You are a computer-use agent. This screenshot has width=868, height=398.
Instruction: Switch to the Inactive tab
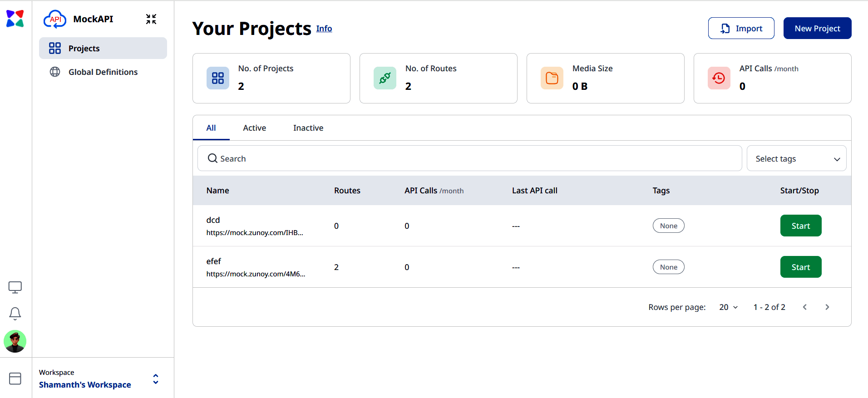point(308,128)
